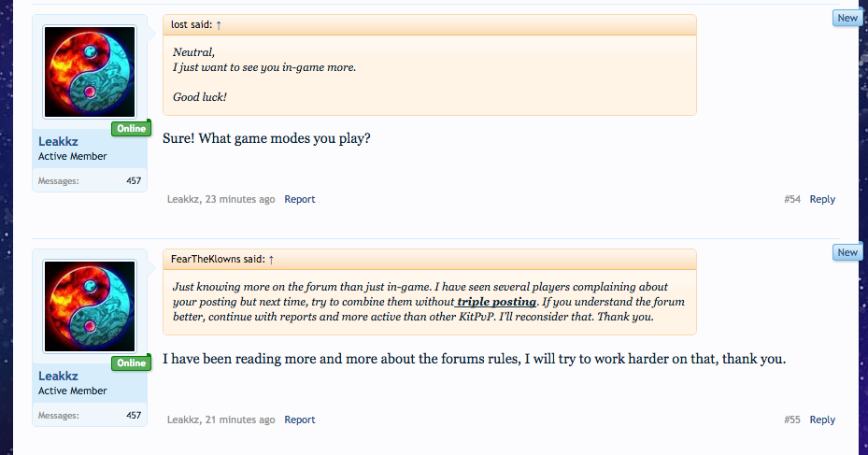Click the arrow icon beside 'FearTheKlowns said:'

(x=271, y=260)
